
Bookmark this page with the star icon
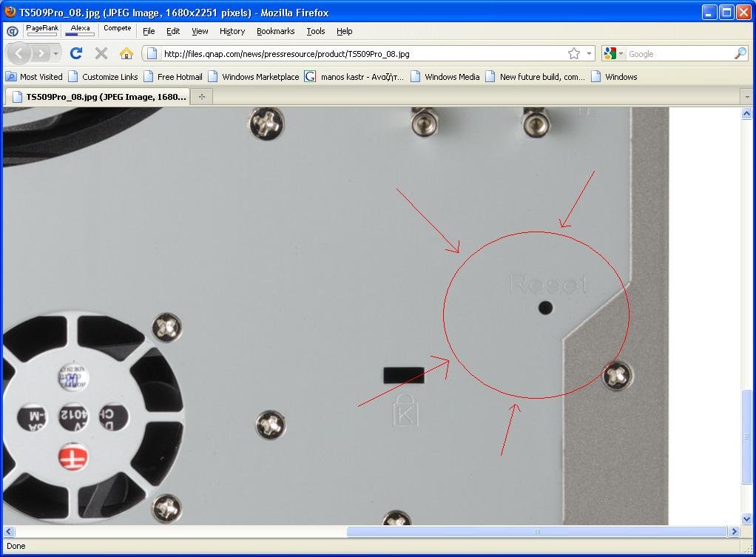(x=573, y=53)
